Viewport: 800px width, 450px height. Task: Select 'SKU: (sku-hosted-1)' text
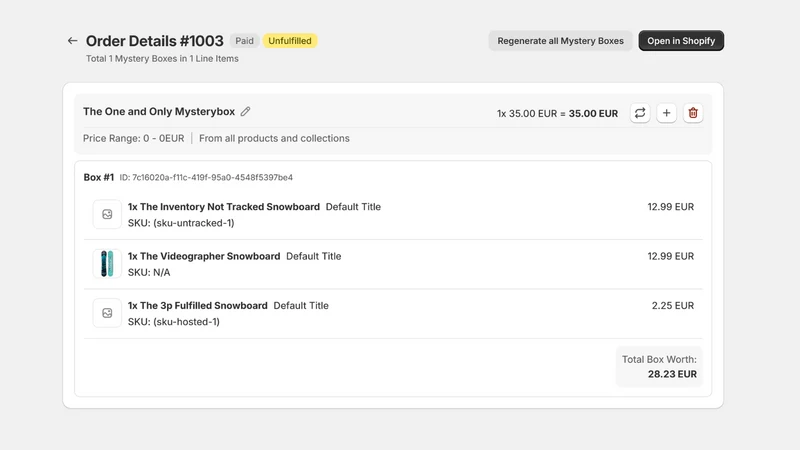point(173,322)
